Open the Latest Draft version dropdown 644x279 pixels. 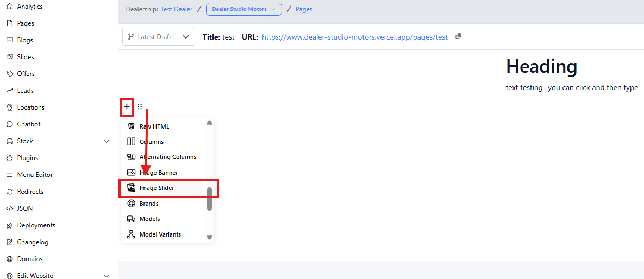(x=158, y=37)
